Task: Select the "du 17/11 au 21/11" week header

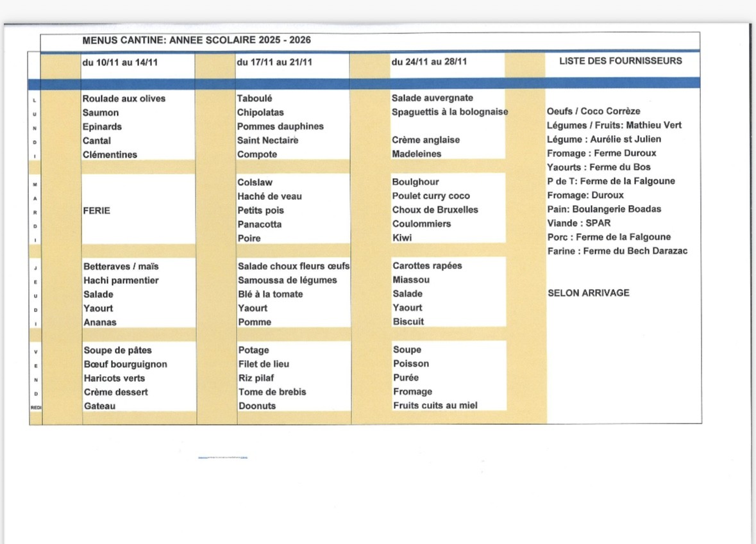Action: pyautogui.click(x=274, y=62)
